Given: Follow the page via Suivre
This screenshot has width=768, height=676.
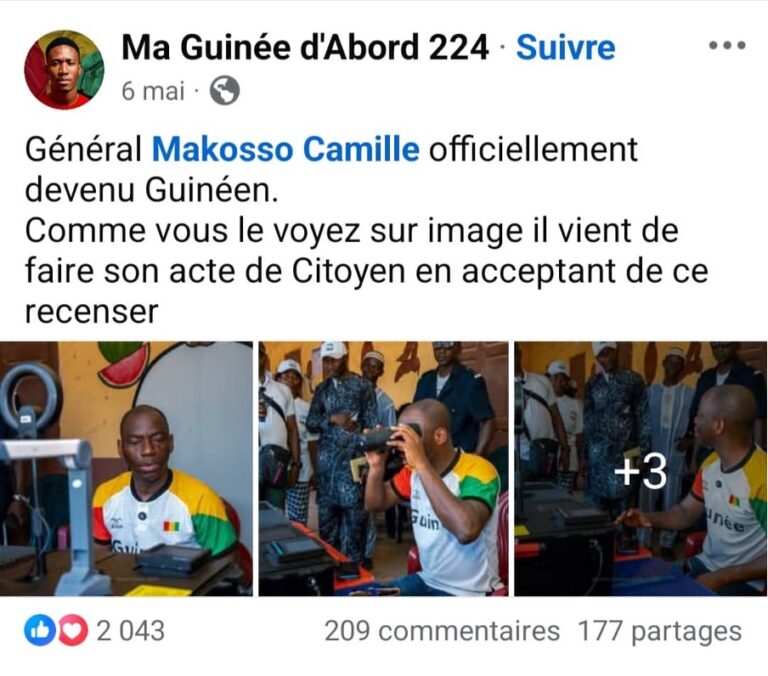Looking at the screenshot, I should tap(566, 48).
